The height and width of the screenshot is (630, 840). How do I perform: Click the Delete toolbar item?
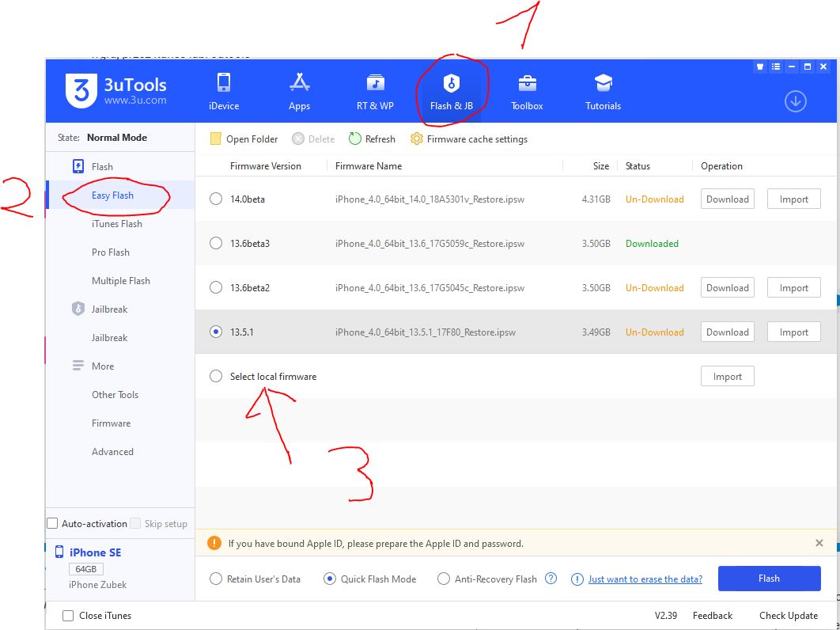tap(313, 139)
